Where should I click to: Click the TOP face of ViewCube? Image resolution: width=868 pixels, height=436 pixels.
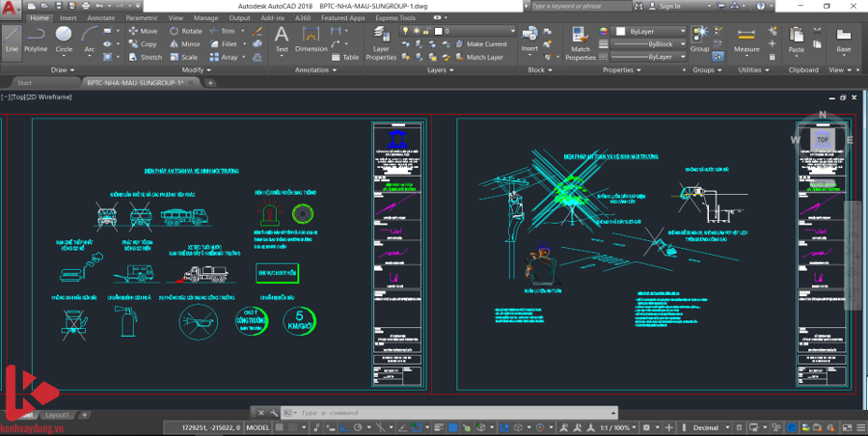(822, 140)
